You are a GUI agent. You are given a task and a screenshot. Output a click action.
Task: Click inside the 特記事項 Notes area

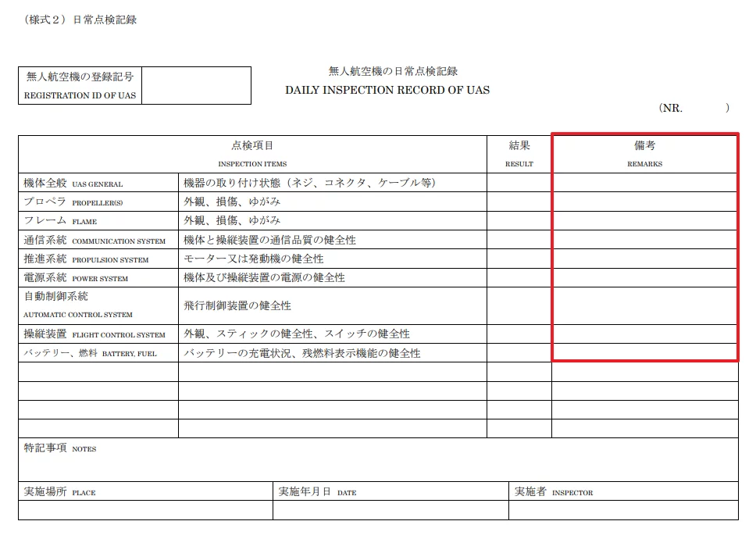coord(378,466)
